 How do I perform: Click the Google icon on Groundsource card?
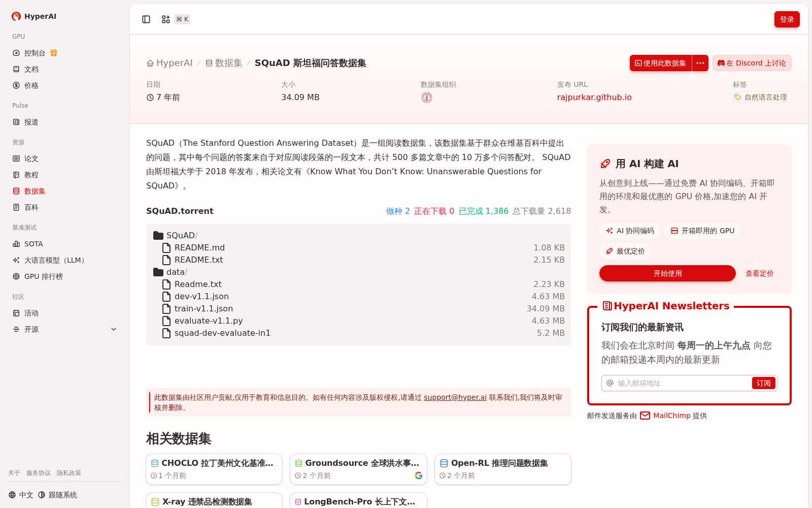(x=419, y=475)
